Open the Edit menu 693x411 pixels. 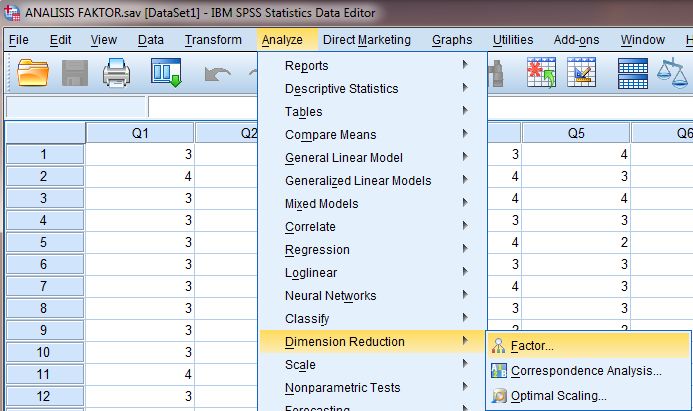(60, 40)
